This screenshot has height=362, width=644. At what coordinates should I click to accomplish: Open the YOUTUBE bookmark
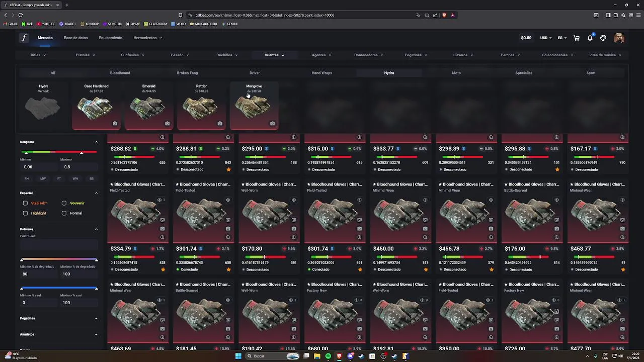click(x=46, y=24)
